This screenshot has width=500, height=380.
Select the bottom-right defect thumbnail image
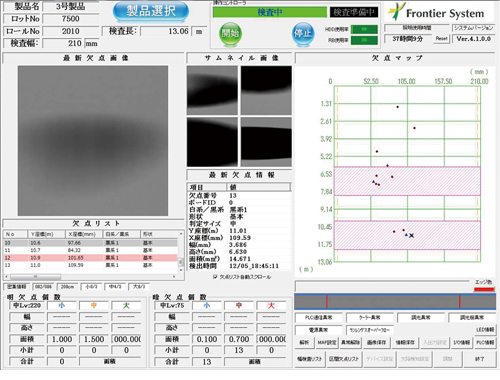pos(266,142)
